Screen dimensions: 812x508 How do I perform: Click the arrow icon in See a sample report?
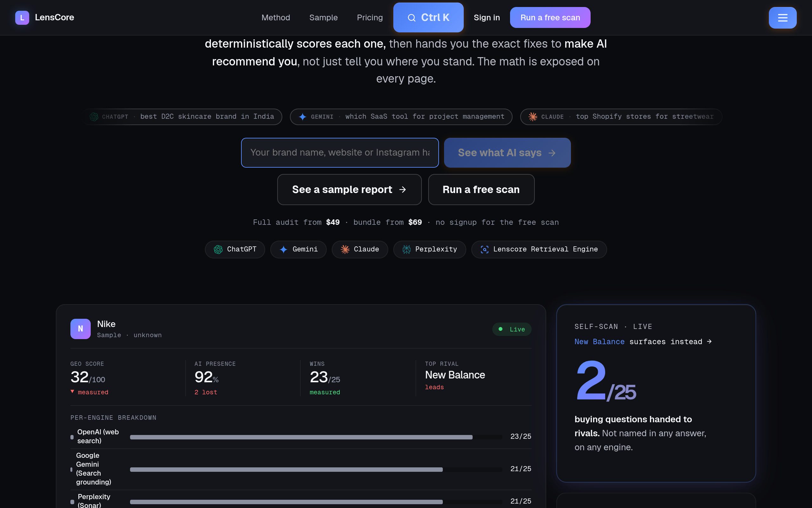[x=403, y=190]
